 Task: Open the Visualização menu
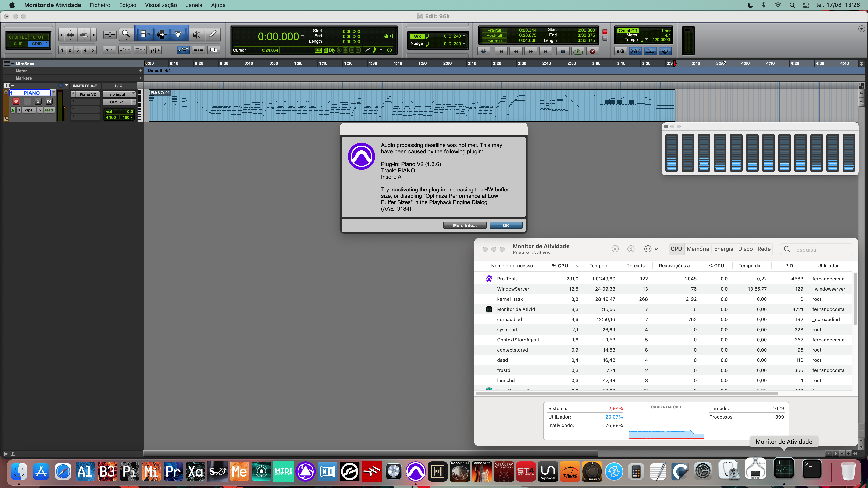pyautogui.click(x=161, y=5)
